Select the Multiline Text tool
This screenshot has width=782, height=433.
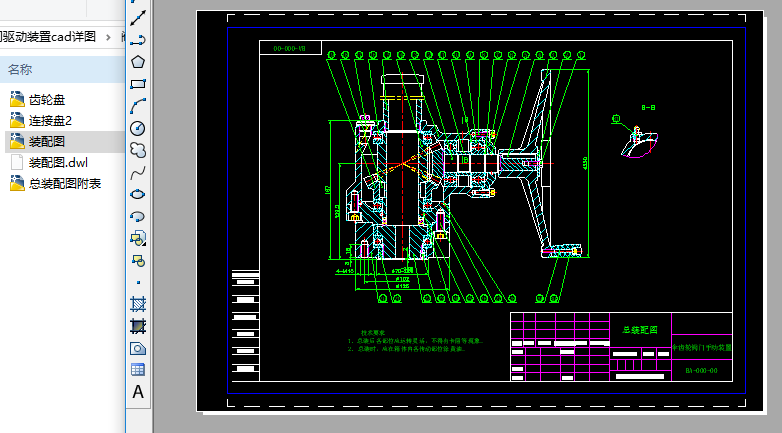tap(138, 392)
